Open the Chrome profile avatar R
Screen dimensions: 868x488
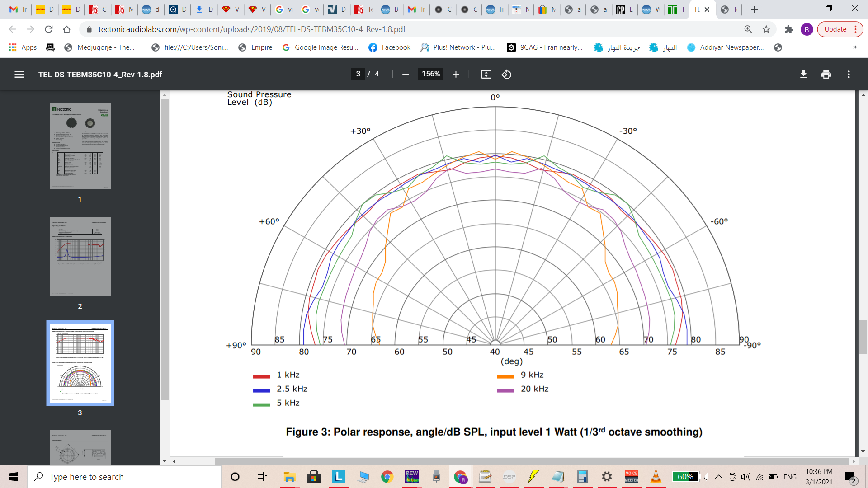(x=807, y=29)
